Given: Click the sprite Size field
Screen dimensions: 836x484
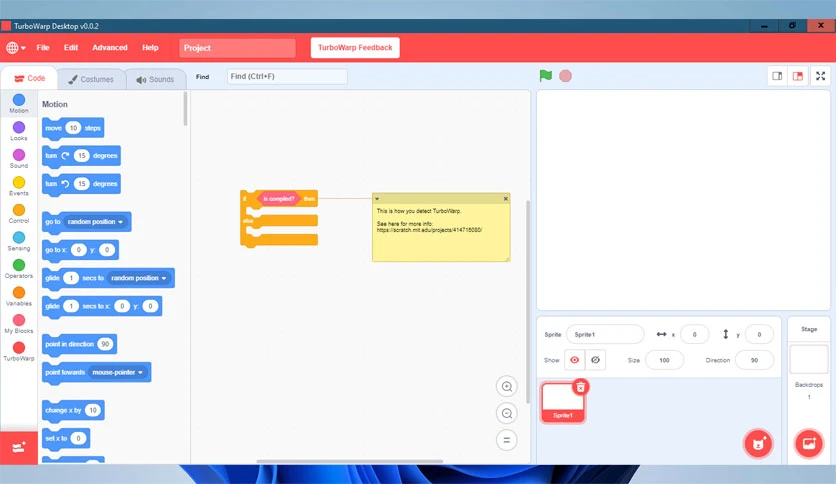Looking at the screenshot, I should pyautogui.click(x=664, y=360).
